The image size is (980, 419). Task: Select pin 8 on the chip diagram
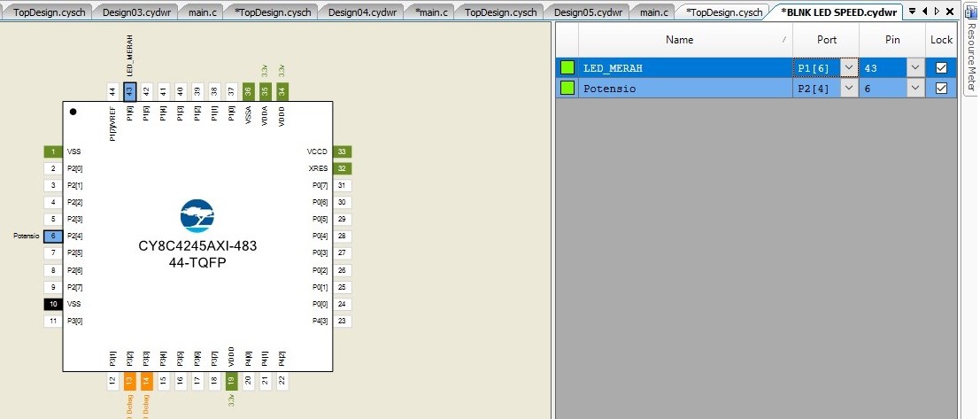[x=53, y=270]
